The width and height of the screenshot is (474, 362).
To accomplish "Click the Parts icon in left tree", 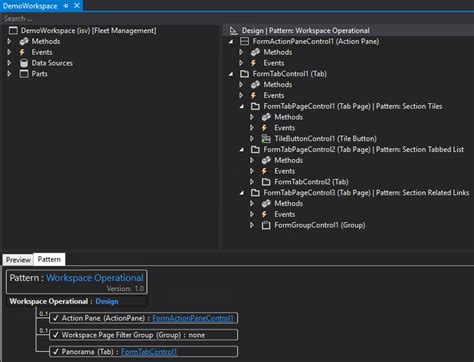I will point(24,74).
